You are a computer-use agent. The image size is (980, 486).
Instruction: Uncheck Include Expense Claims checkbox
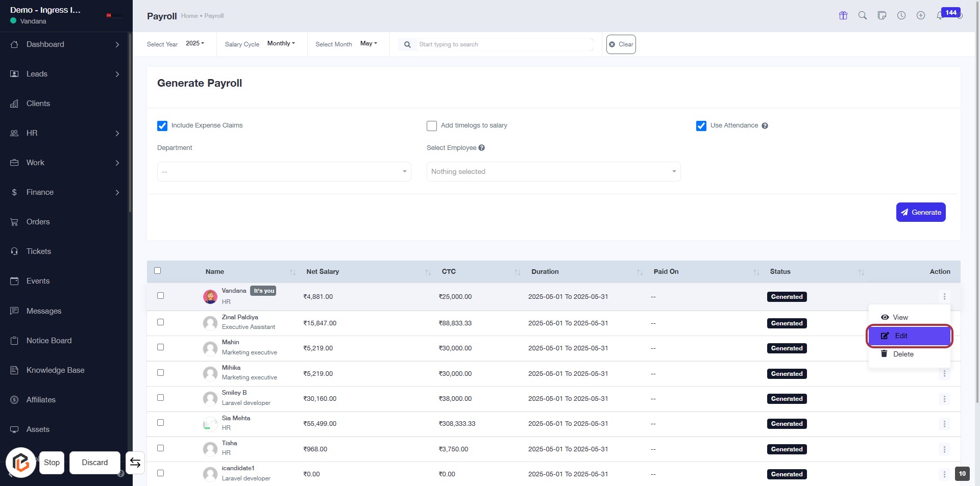coord(162,126)
